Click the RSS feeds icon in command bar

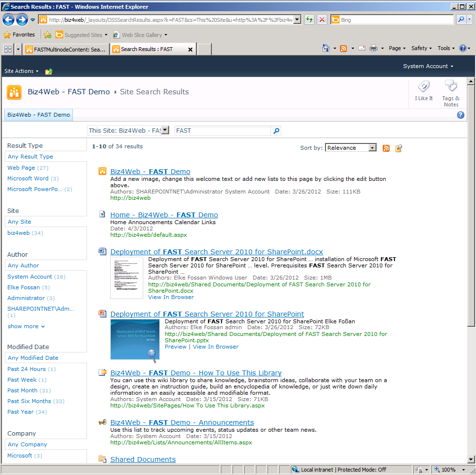[343, 48]
